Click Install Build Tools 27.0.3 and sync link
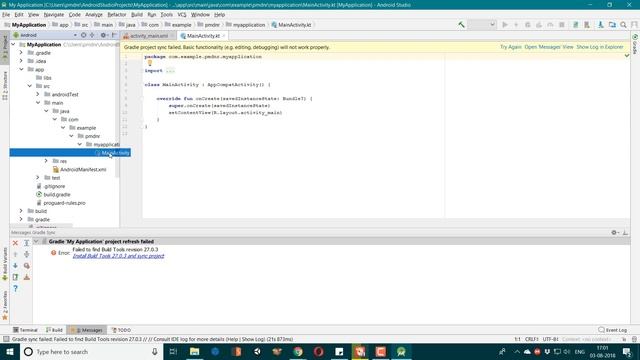Image resolution: width=640 pixels, height=360 pixels. coord(118,256)
